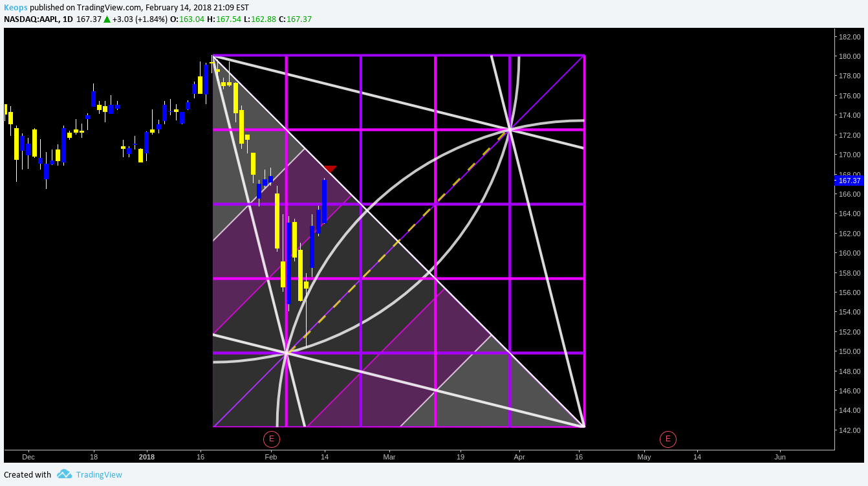
Task: Click the 174.00 price axis label
Action: click(x=849, y=115)
